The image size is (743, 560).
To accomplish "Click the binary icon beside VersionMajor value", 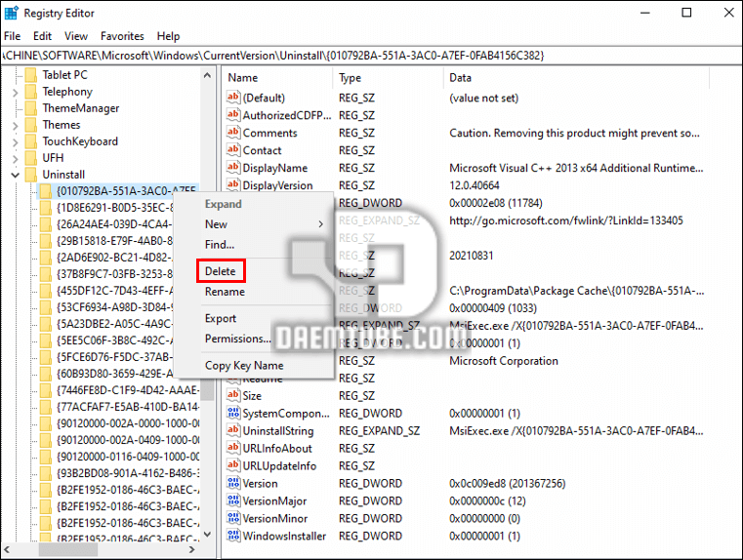I will coord(233,500).
